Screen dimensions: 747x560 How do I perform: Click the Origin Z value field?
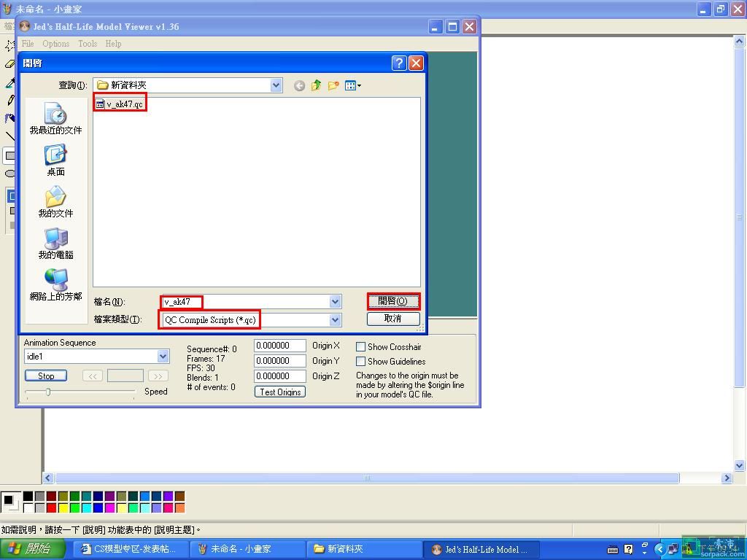tap(280, 376)
